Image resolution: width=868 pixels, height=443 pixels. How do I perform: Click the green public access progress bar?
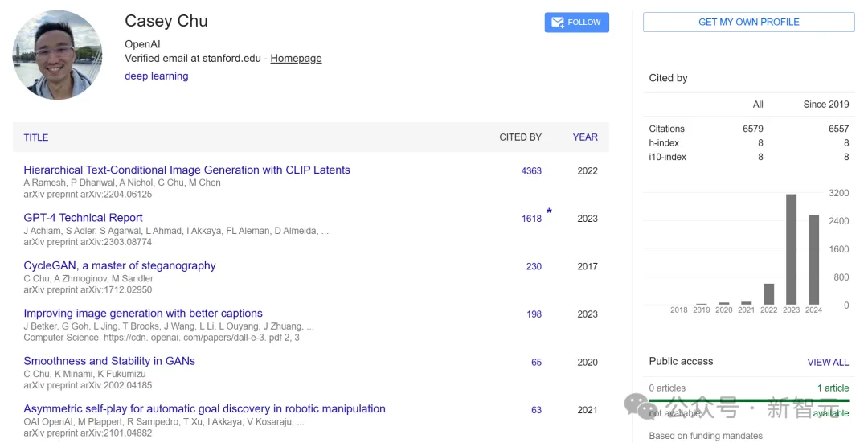[749, 400]
